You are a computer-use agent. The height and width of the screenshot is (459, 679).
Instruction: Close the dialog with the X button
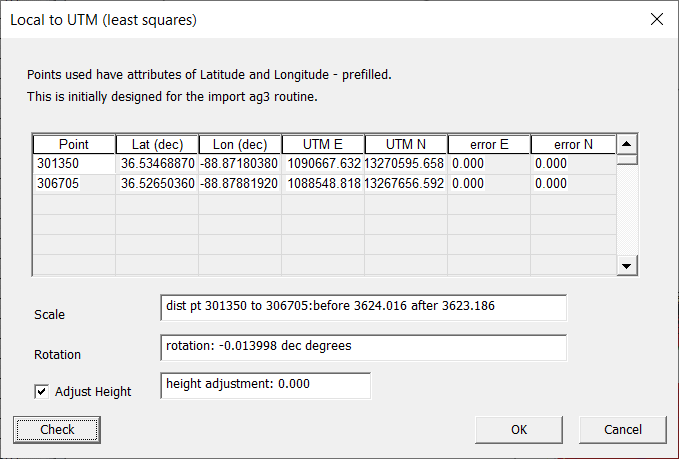[x=657, y=19]
